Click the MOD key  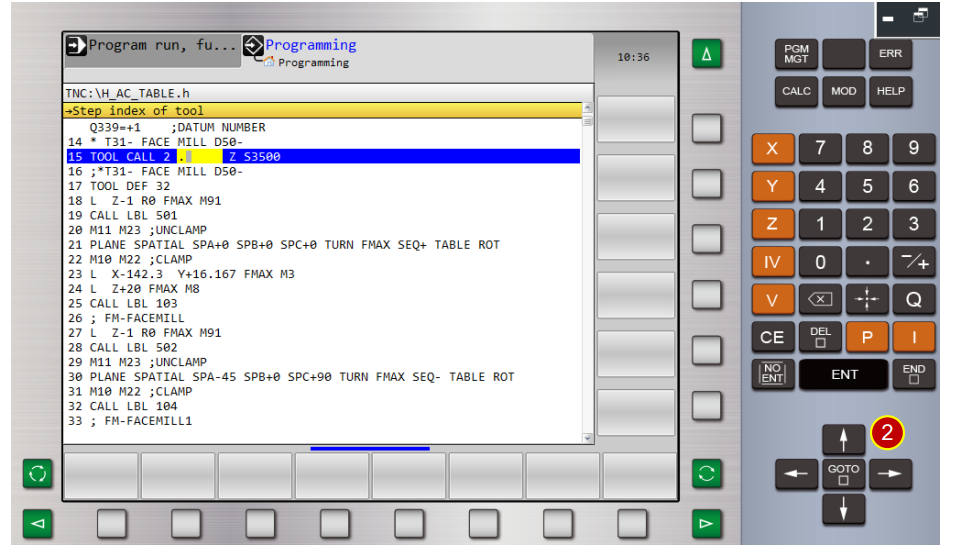tap(843, 91)
